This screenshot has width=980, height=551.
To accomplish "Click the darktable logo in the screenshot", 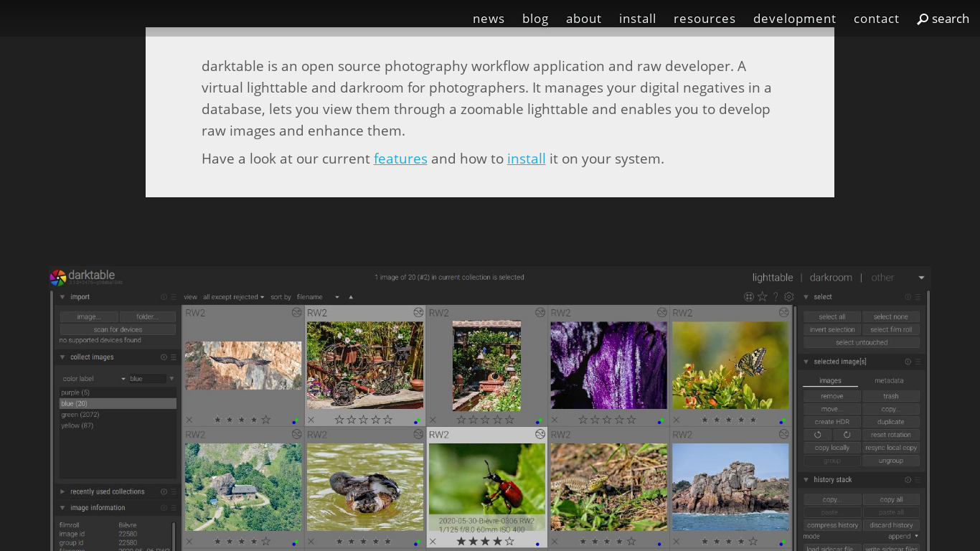I will (x=58, y=278).
